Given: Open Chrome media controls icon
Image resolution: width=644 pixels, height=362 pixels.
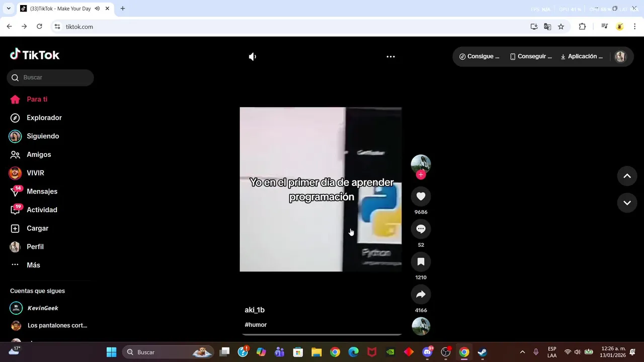Looking at the screenshot, I should tap(605, 27).
